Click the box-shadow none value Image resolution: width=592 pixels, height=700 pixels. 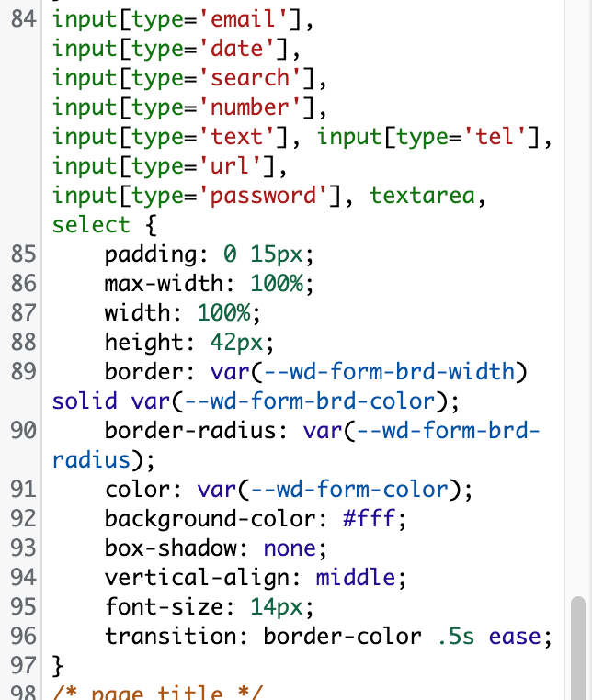coord(288,548)
